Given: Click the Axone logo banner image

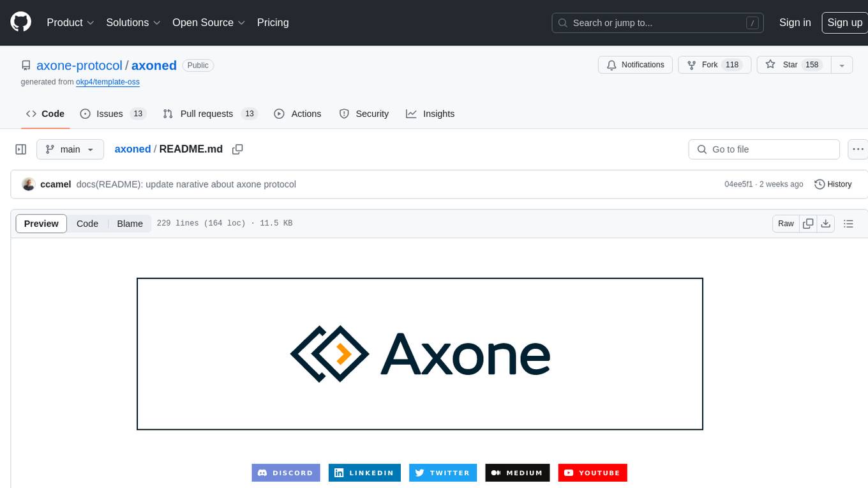Looking at the screenshot, I should (420, 354).
